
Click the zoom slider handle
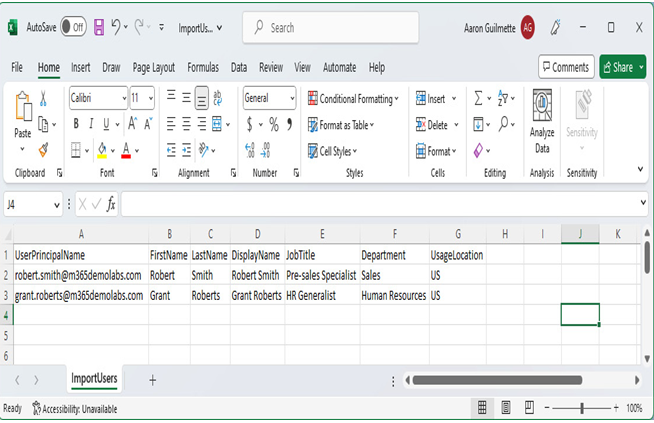pos(582,408)
